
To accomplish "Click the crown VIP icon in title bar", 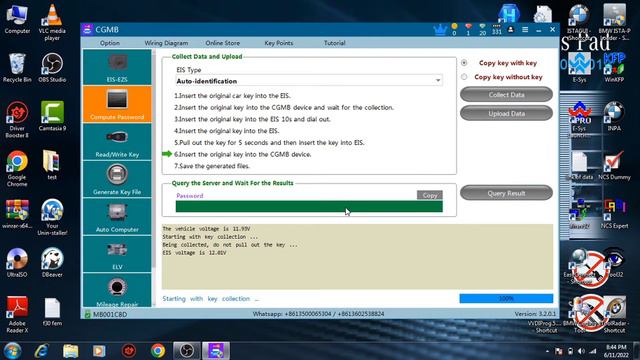I will [440, 30].
